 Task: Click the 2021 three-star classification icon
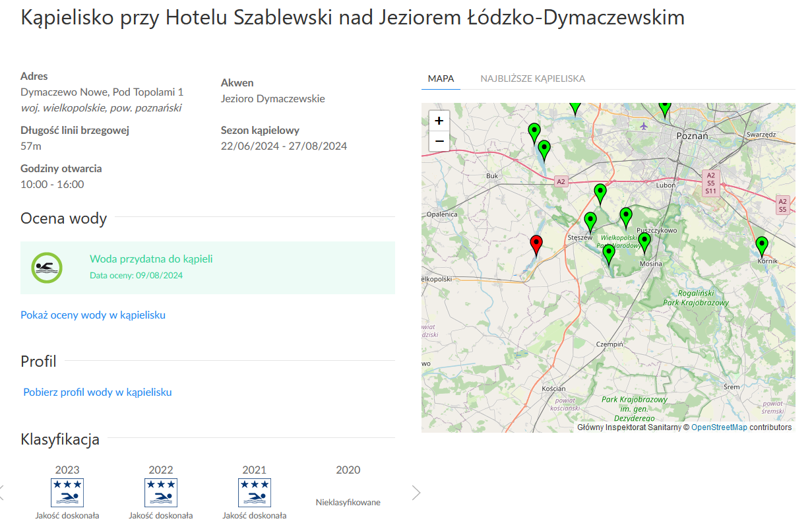coord(255,493)
